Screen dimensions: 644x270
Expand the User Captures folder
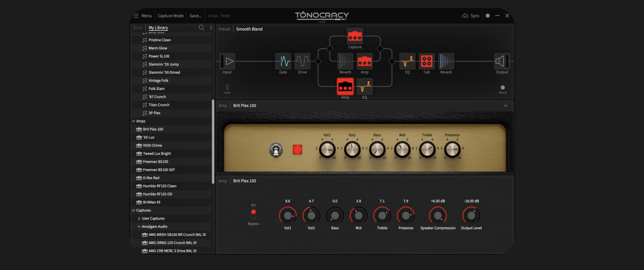[x=139, y=219]
